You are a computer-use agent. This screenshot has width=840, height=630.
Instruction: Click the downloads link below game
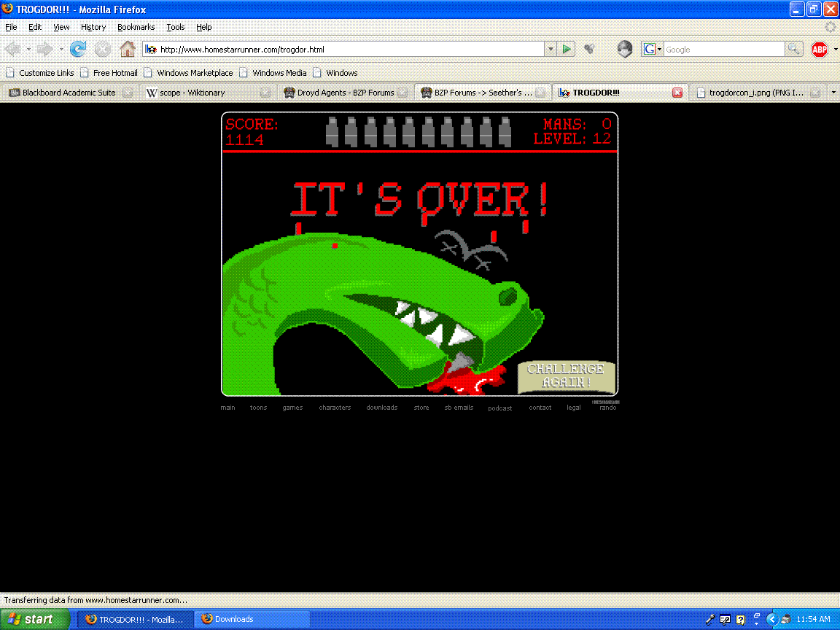pyautogui.click(x=382, y=408)
